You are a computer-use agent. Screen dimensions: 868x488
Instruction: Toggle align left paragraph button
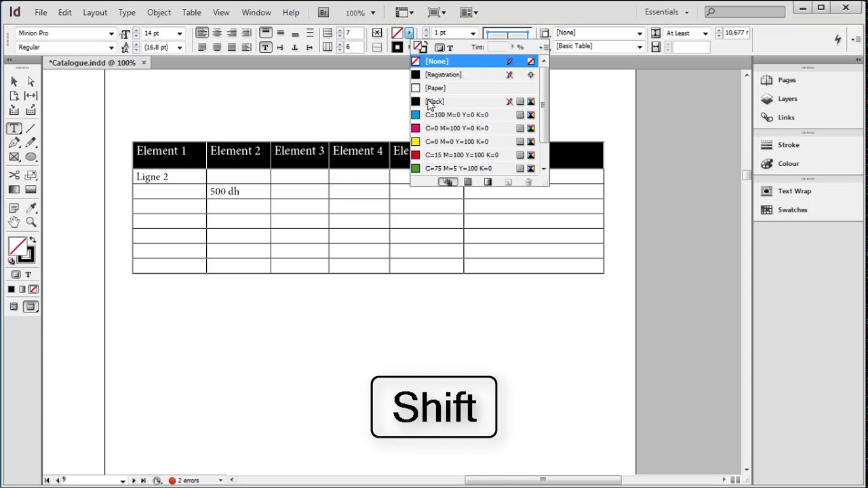(202, 33)
